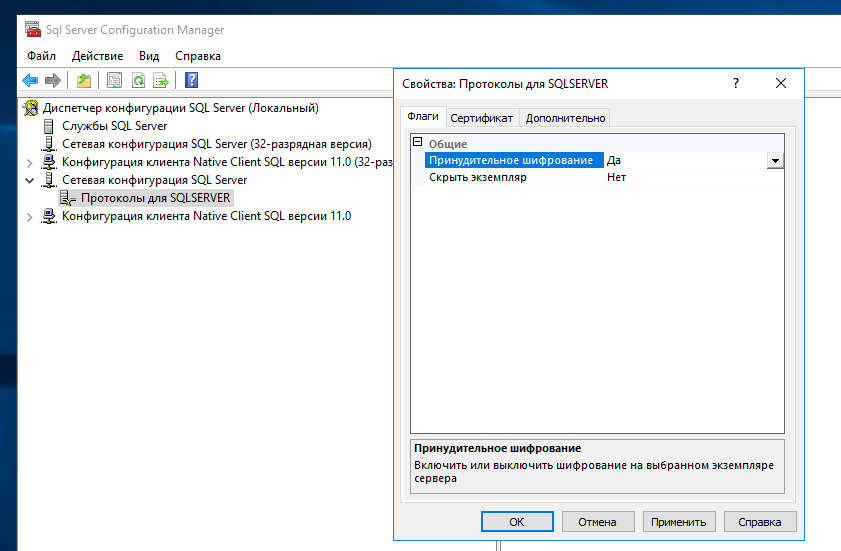Viewport: 841px width, 551px height.
Task: Open the Принудительное шифрование value dropdown
Action: [775, 160]
